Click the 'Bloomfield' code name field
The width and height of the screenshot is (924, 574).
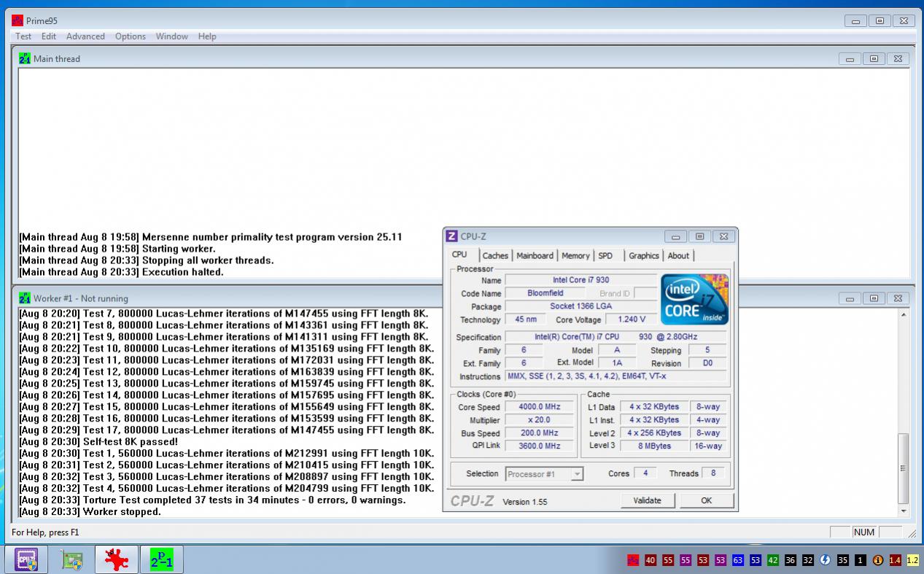[x=546, y=293]
